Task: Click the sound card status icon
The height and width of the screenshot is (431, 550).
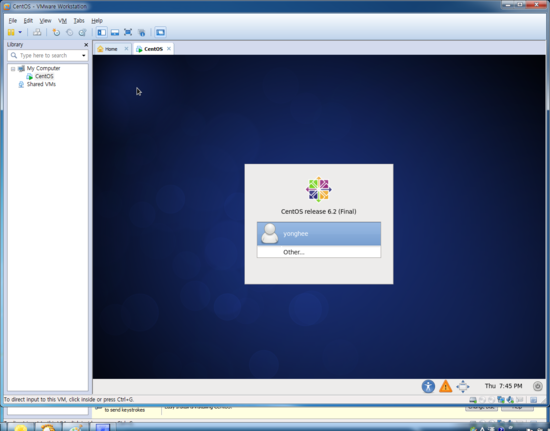Action: pos(510,399)
